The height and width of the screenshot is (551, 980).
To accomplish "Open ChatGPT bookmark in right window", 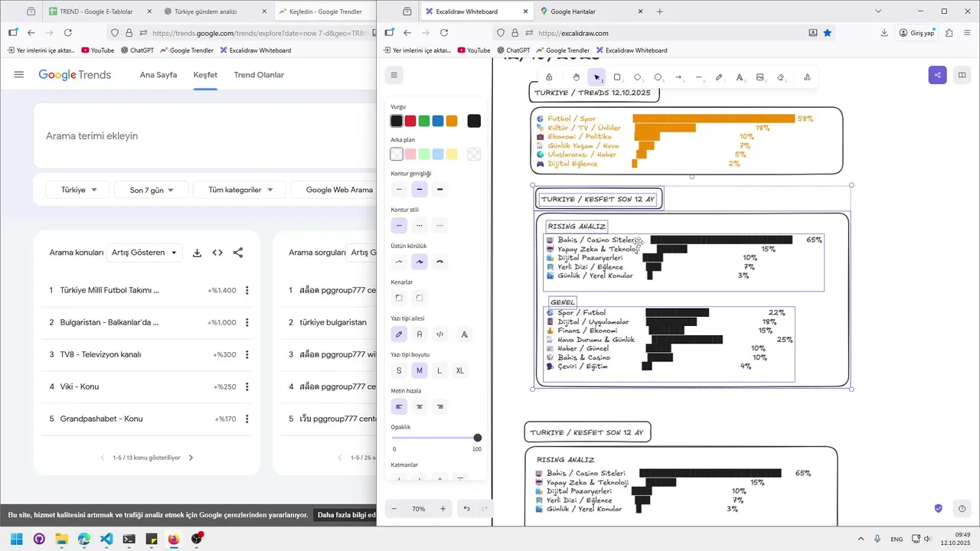I will click(x=513, y=51).
